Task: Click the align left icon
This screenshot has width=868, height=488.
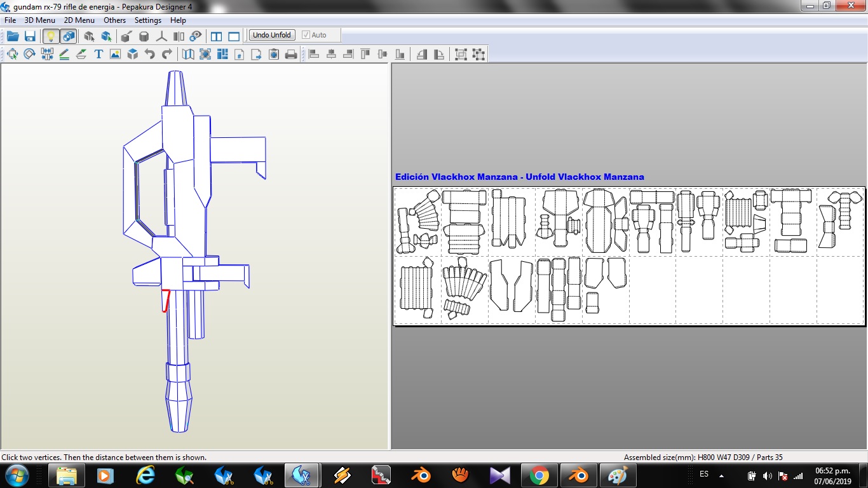Action: pos(314,54)
